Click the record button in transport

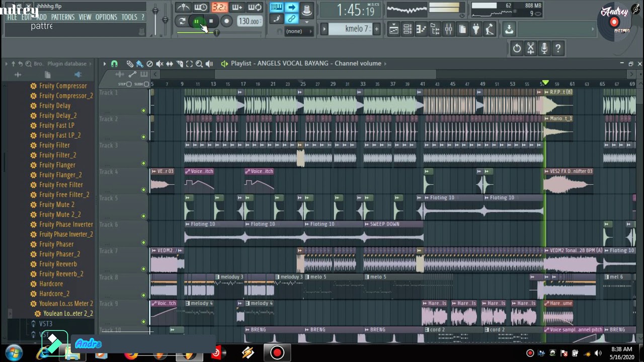coord(226,22)
